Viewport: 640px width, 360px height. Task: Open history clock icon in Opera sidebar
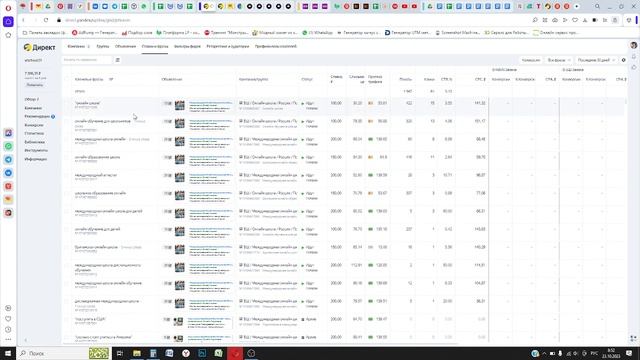tap(8, 329)
